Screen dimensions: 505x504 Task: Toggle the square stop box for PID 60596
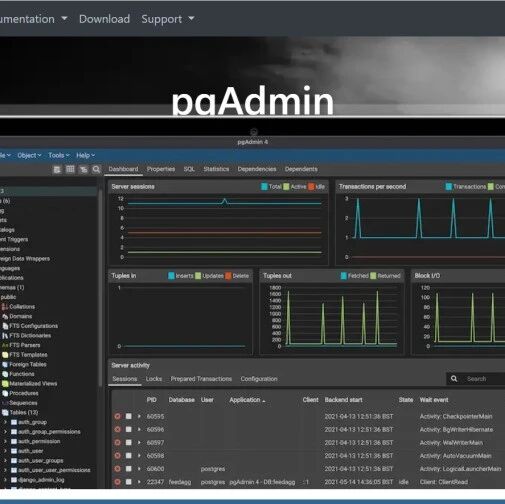click(128, 429)
